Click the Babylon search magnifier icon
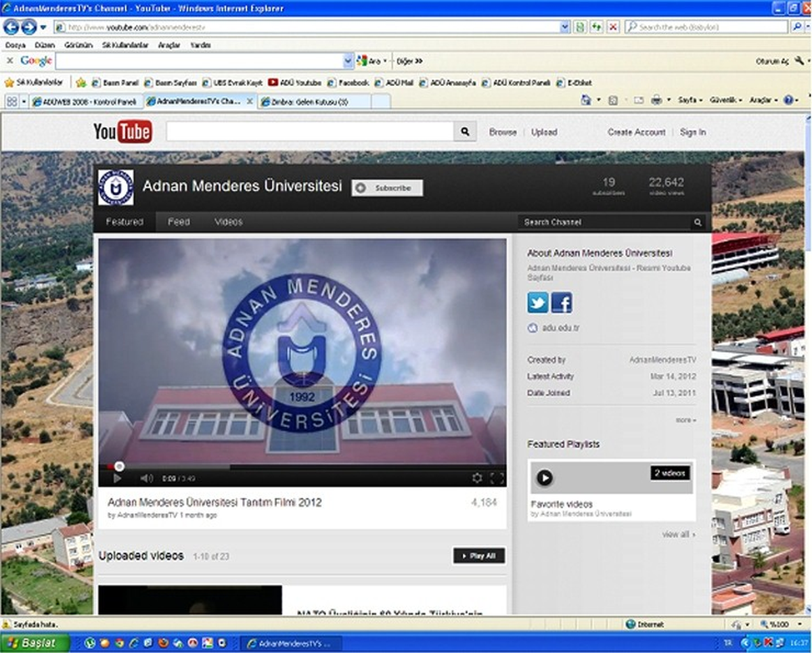 (797, 27)
